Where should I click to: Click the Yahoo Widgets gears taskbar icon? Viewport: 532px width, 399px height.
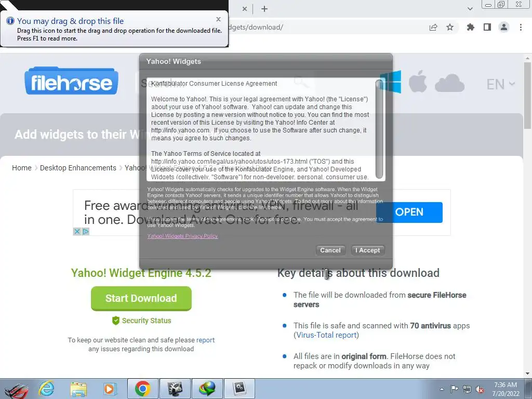(x=240, y=389)
